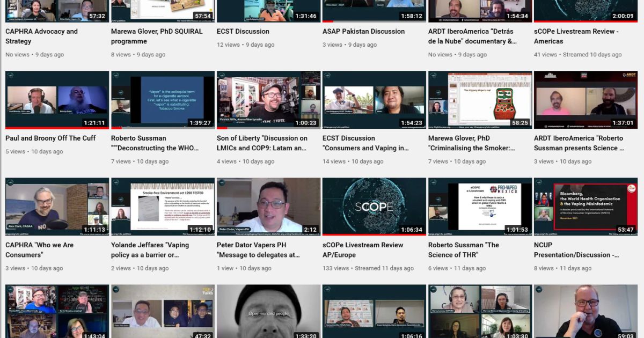Play the "Paul and Broony Off The Cuff" thumbnail

pos(57,100)
